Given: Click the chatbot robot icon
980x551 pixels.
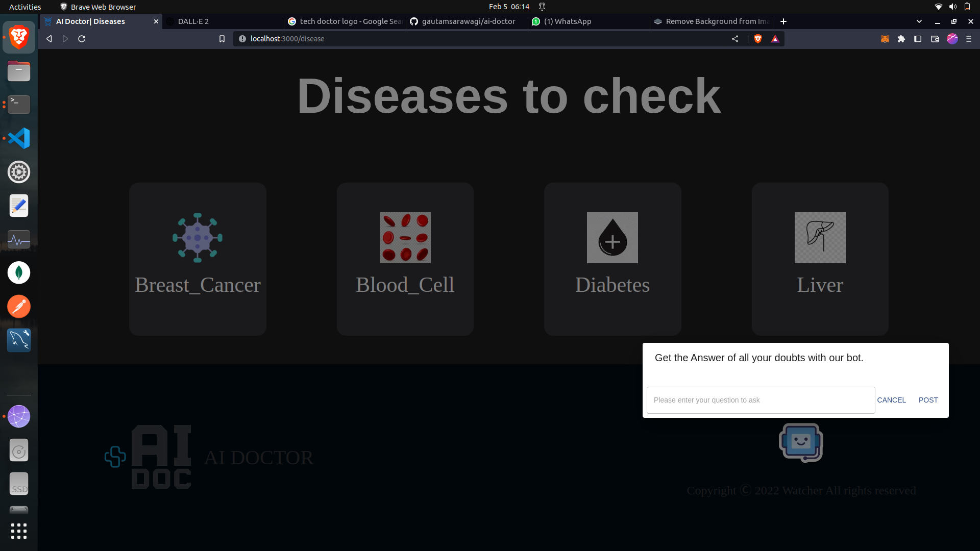Looking at the screenshot, I should pyautogui.click(x=800, y=442).
